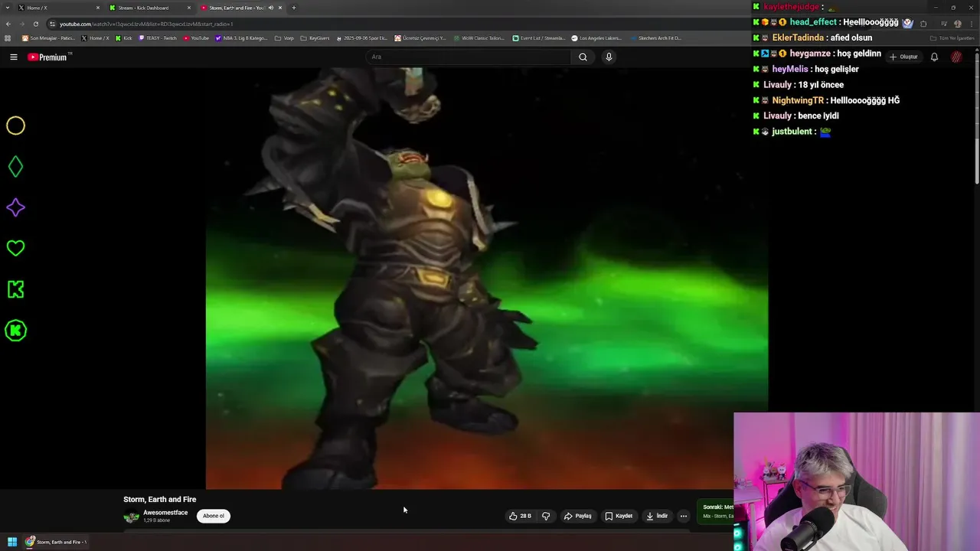This screenshot has width=980, height=551.
Task: Click the 1,29 B abone subscriber count
Action: 157,520
